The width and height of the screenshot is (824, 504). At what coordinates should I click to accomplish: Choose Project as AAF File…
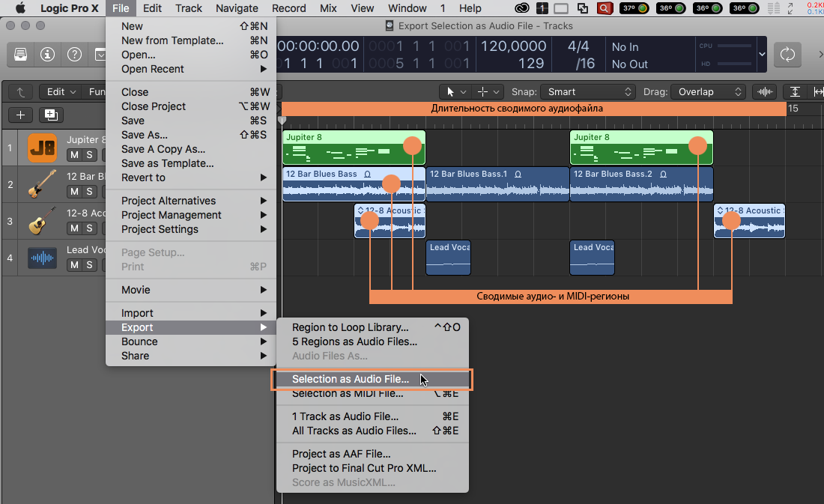[372, 454]
